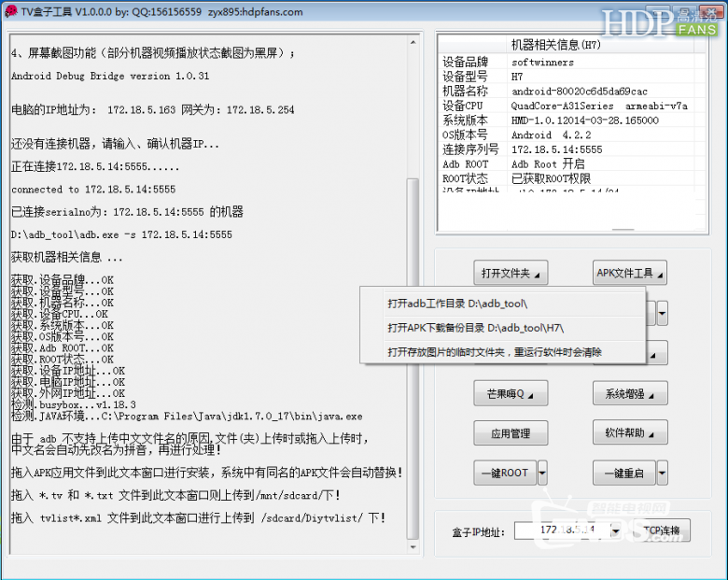
Task: Click log scrollbar down arrow
Action: (413, 547)
